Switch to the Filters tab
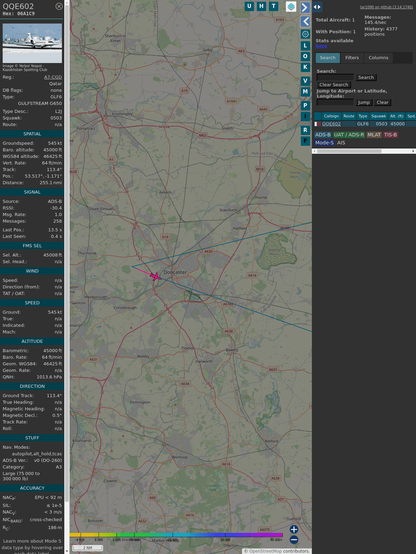The height and width of the screenshot is (554, 416). [352, 58]
